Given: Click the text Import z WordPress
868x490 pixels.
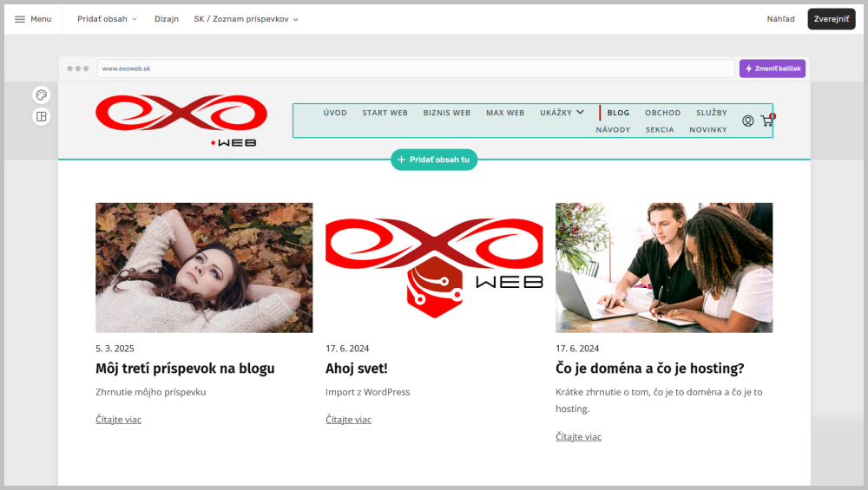Looking at the screenshot, I should point(367,392).
